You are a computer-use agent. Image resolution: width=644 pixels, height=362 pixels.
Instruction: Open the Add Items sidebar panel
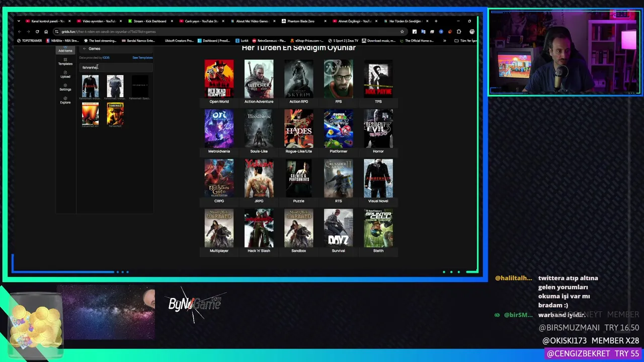click(65, 49)
